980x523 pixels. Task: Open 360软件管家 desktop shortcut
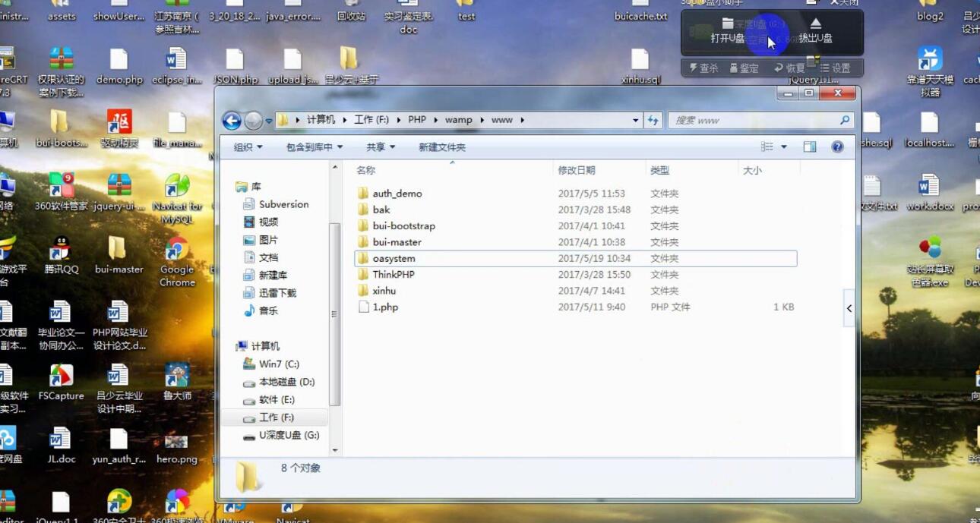61,192
